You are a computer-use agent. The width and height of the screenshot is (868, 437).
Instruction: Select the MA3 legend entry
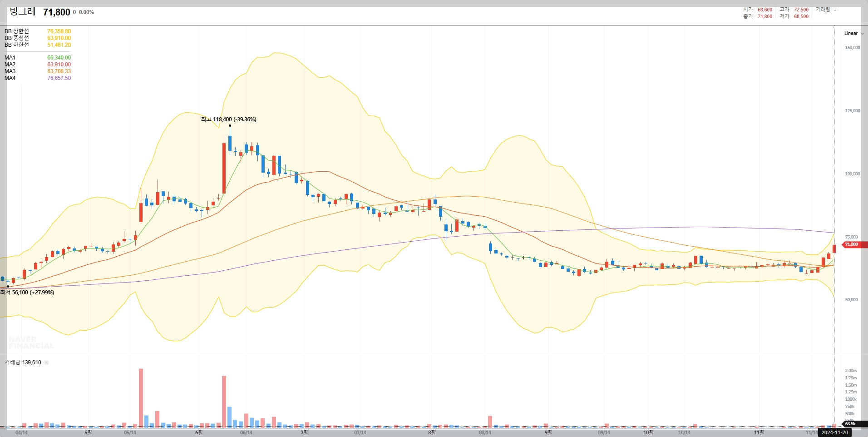click(38, 71)
